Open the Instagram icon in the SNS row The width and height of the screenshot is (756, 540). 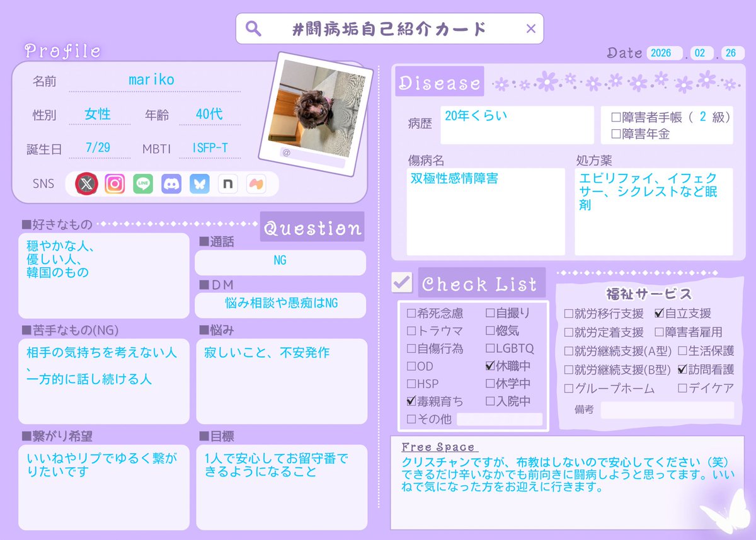[115, 183]
